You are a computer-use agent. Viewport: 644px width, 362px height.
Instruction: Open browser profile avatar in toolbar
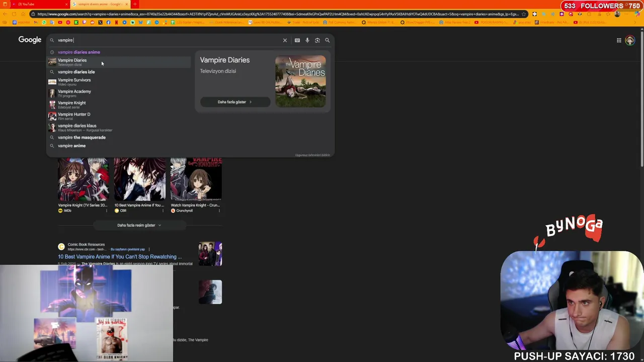point(617,14)
